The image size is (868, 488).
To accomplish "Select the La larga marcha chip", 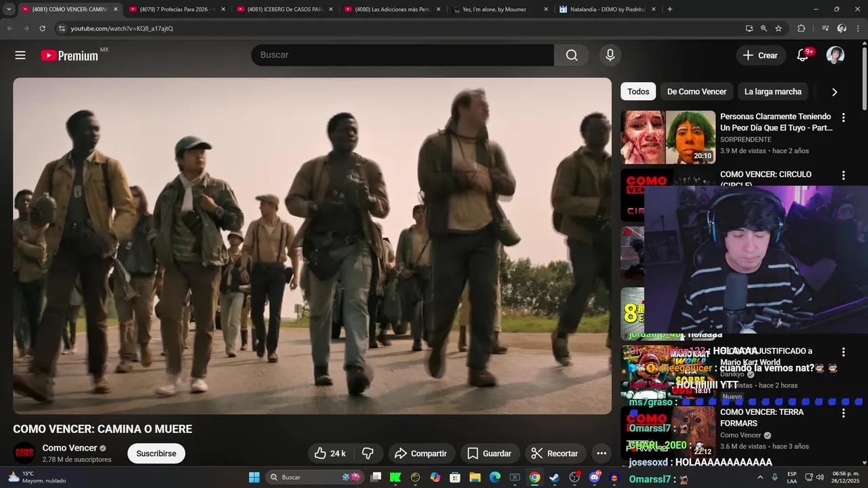I will point(773,91).
